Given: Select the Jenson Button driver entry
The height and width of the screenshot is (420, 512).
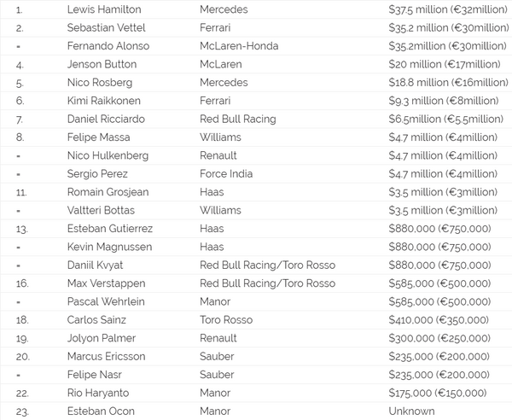Looking at the screenshot, I should pyautogui.click(x=102, y=64).
